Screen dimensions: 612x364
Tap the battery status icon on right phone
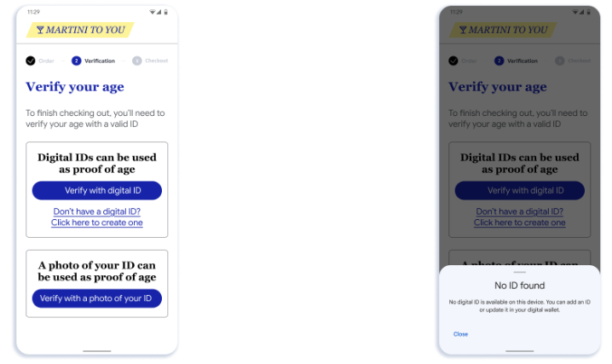pos(589,12)
